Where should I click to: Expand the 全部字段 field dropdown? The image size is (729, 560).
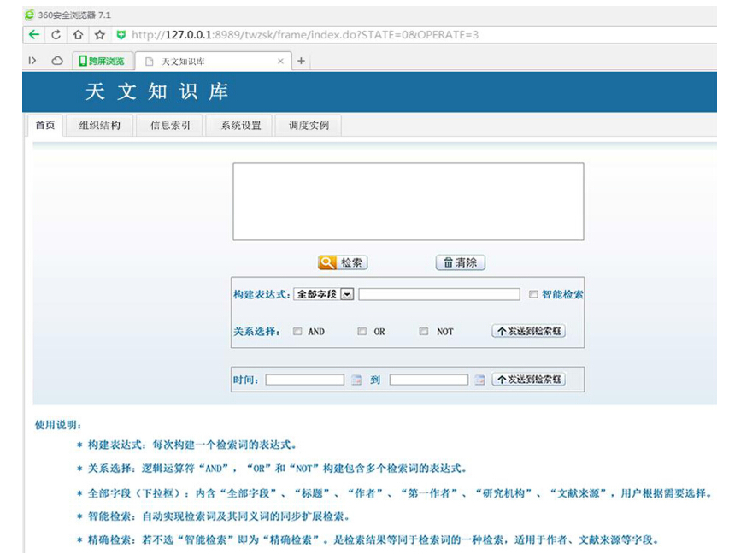(347, 294)
